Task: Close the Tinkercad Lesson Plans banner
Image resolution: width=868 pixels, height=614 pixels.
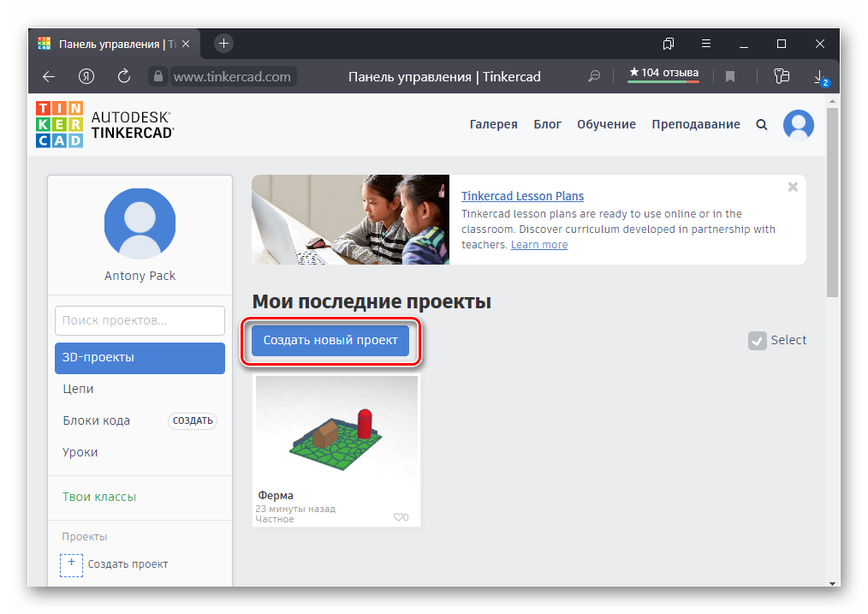Action: click(793, 187)
